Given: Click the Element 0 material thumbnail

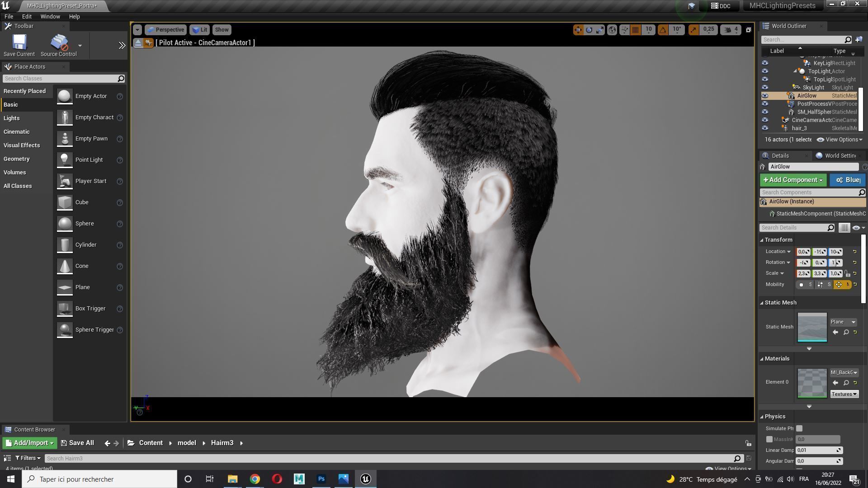Looking at the screenshot, I should point(812,383).
